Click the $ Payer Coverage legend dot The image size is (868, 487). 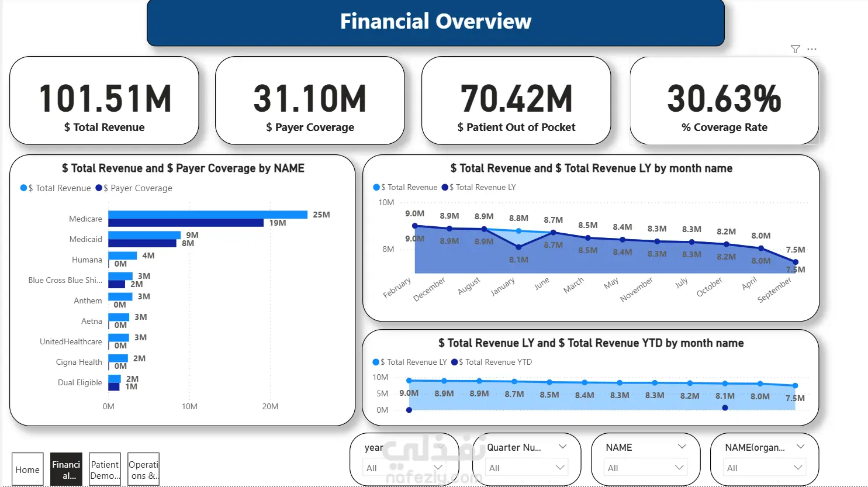pyautogui.click(x=99, y=188)
